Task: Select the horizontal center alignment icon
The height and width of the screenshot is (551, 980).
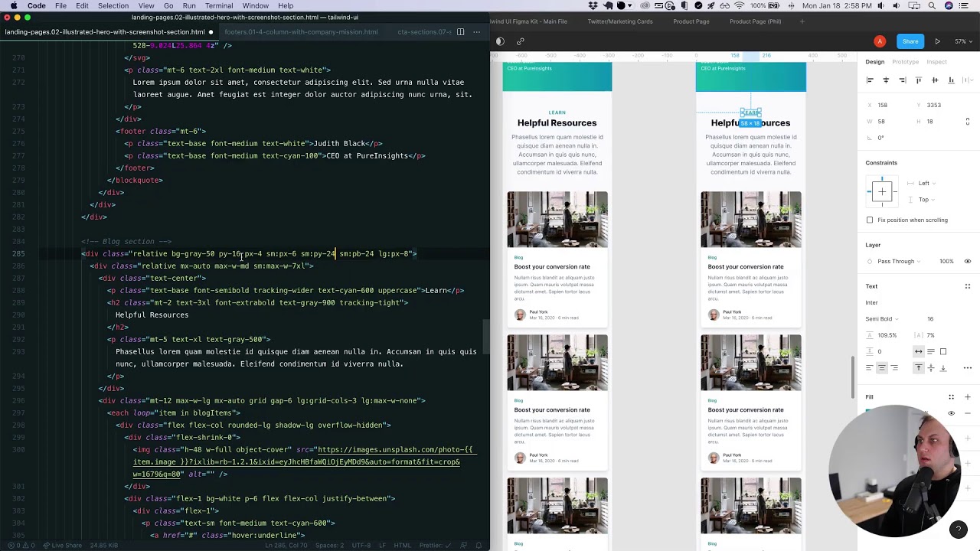Action: [886, 80]
